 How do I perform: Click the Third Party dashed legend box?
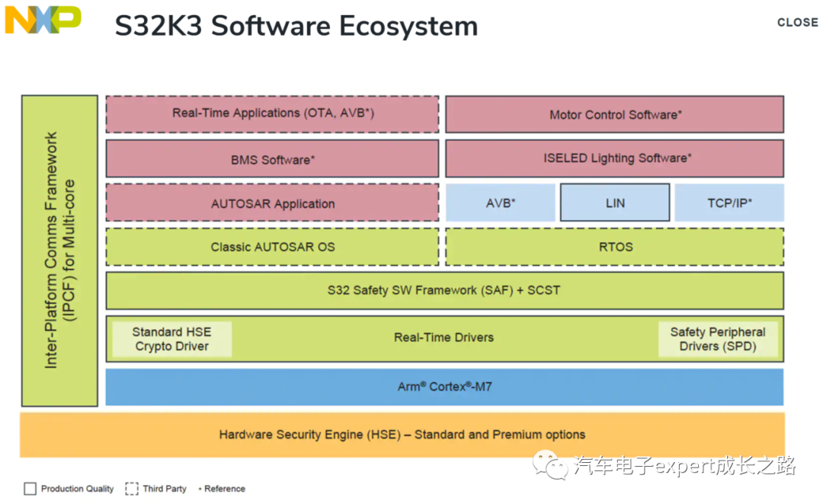pos(132,489)
